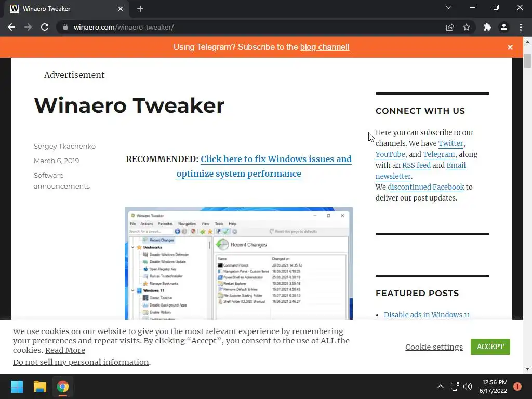
Task: Click the CONNECT WITH US heading
Action: point(420,111)
